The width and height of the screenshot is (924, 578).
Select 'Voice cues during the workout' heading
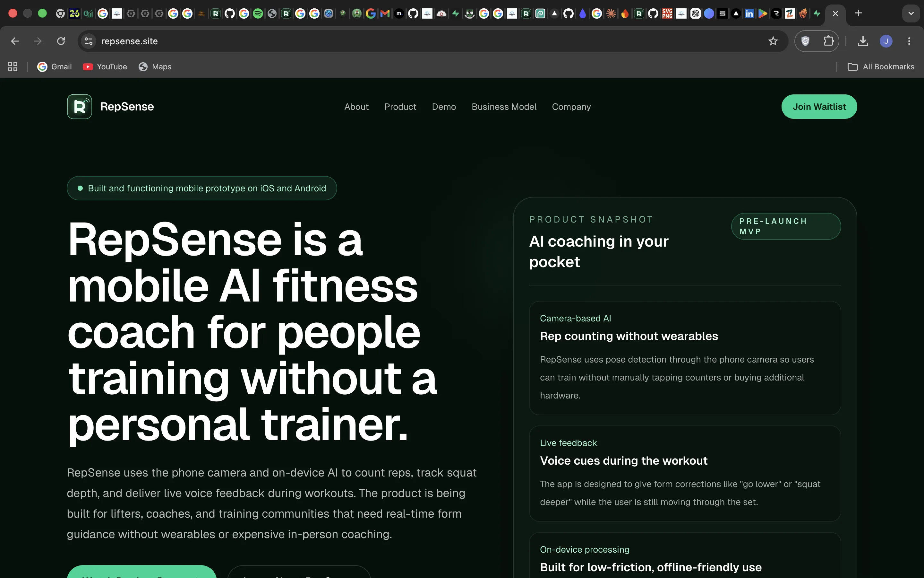(x=623, y=461)
